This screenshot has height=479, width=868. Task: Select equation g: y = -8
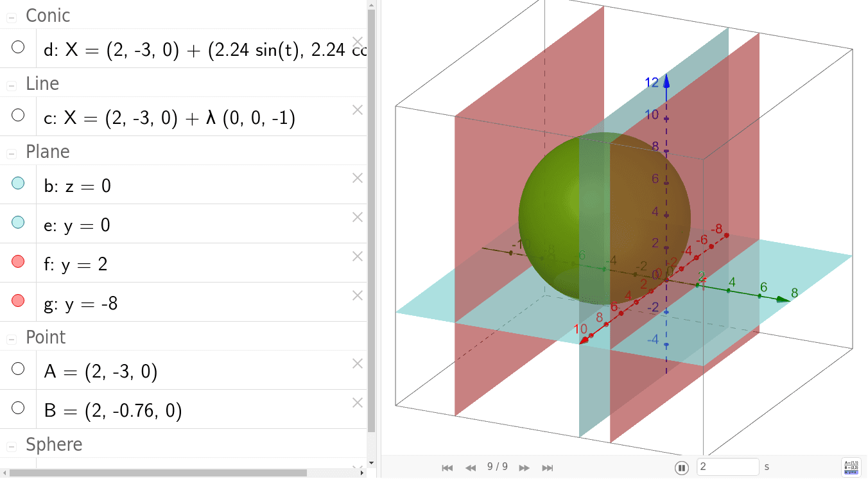(80, 304)
